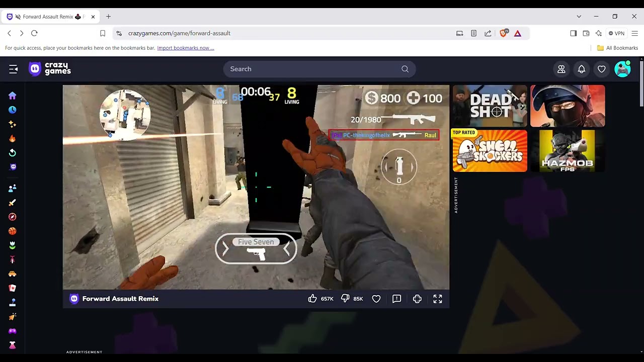Open the Brave Shields lion icon
The height and width of the screenshot is (362, 644).
click(x=503, y=33)
